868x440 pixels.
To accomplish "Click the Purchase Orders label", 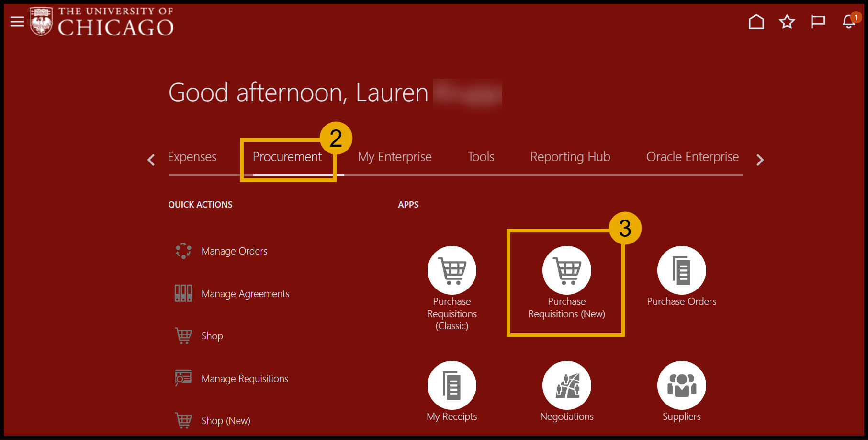I will pyautogui.click(x=682, y=301).
